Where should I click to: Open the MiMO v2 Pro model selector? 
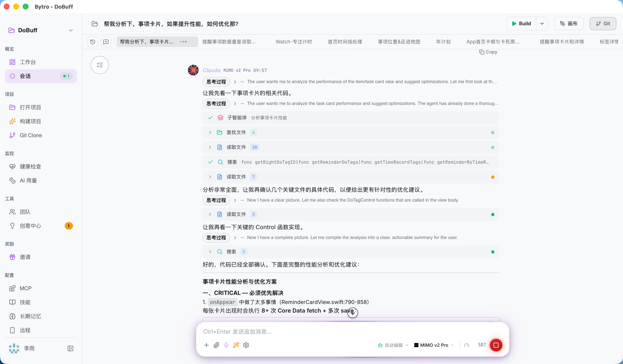pyautogui.click(x=434, y=345)
